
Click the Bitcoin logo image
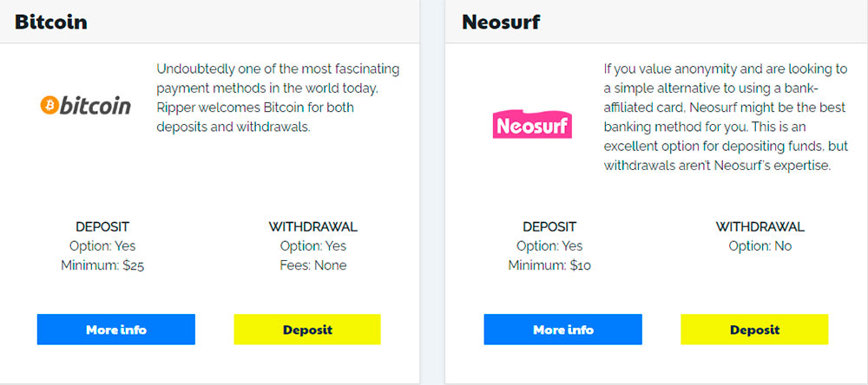(x=85, y=106)
